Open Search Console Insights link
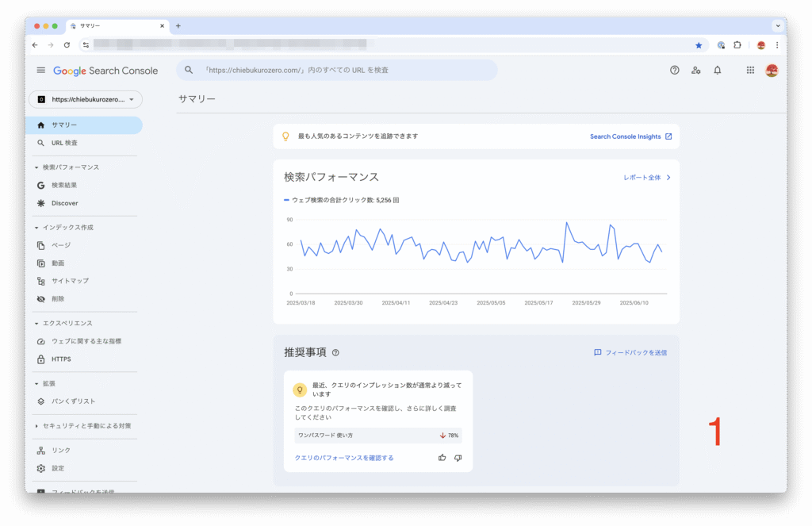The height and width of the screenshot is (526, 812). 630,136
